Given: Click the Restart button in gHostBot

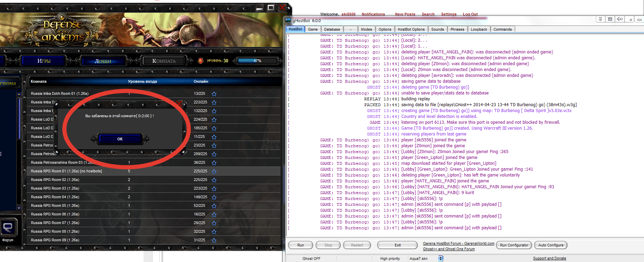Looking at the screenshot, I should click(x=357, y=245).
